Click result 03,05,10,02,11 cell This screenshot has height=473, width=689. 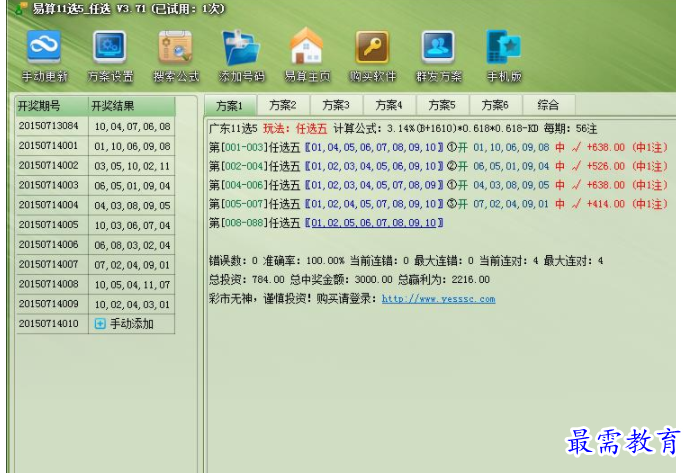click(x=132, y=166)
